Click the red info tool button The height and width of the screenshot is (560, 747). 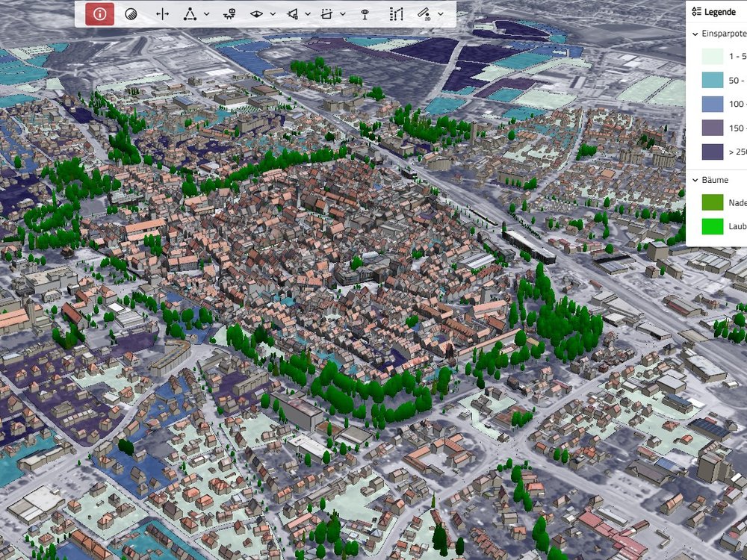pos(99,13)
